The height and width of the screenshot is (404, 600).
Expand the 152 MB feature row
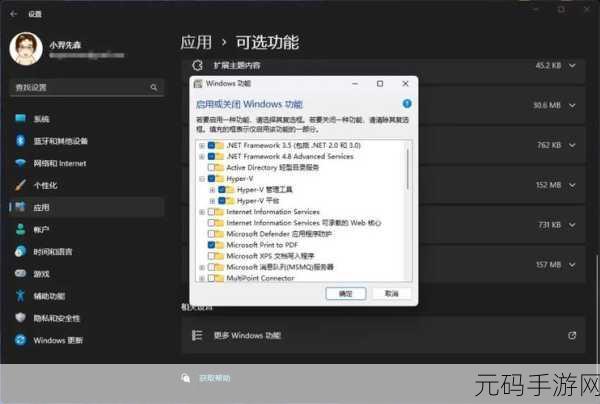572,185
